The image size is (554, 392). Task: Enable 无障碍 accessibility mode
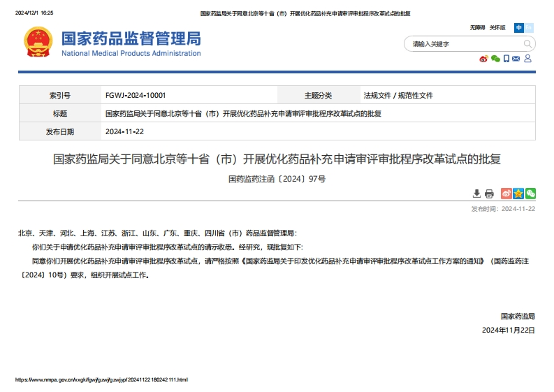coord(477,28)
